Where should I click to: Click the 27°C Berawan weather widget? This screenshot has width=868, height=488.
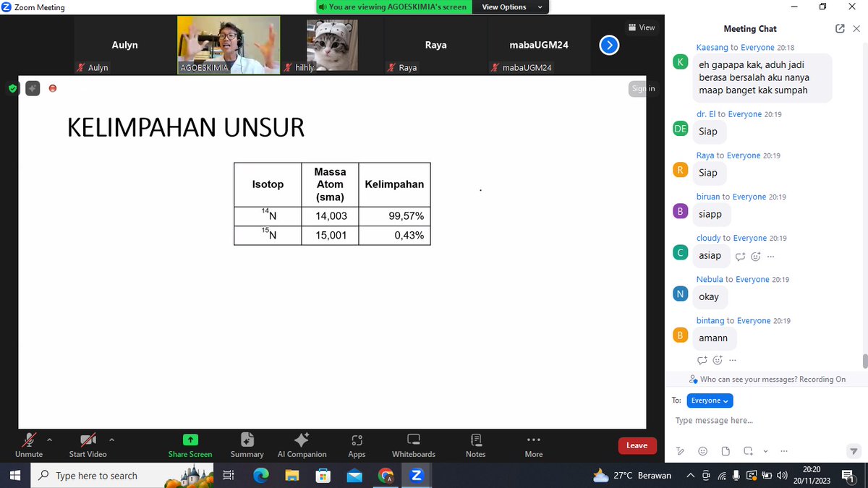click(632, 476)
